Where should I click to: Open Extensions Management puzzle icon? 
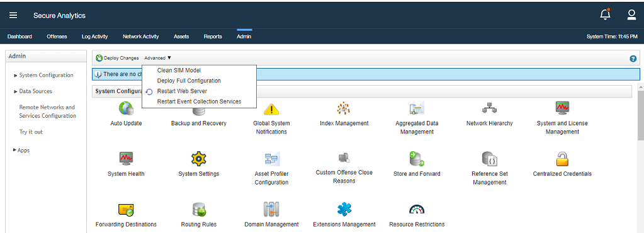pos(344,210)
